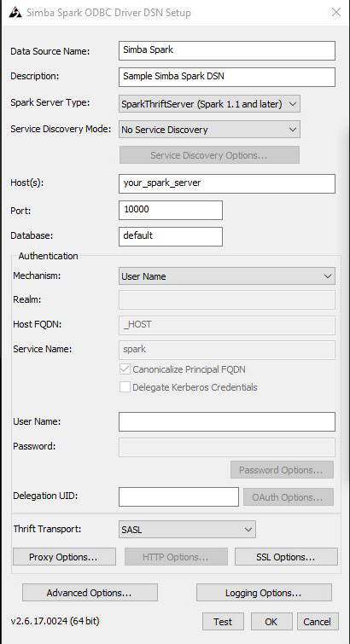Viewport: 350px width, 644px height.
Task: Close the DSN Setup dialog window
Action: point(336,12)
